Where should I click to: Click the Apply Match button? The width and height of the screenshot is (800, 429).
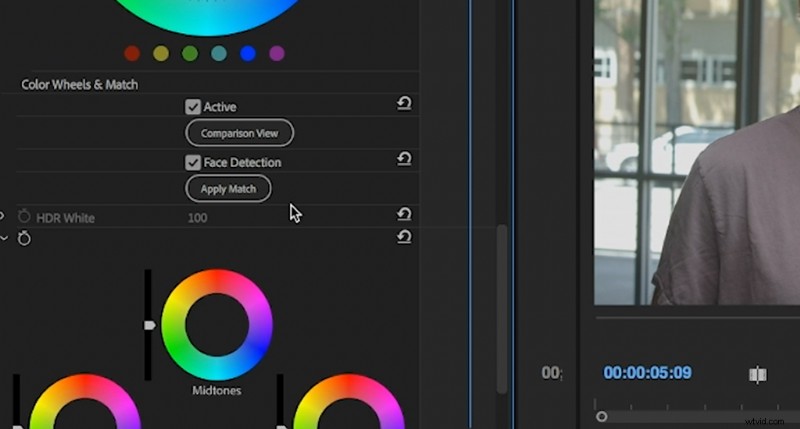(228, 189)
